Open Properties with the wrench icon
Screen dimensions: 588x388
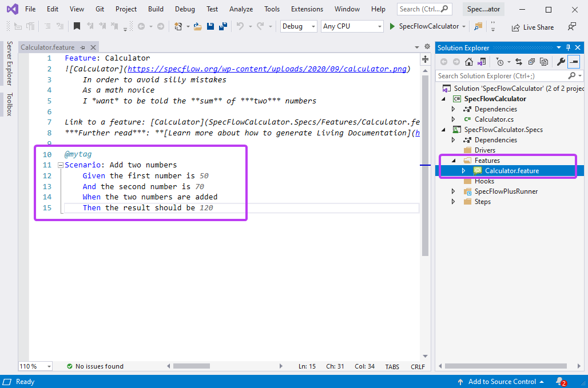coord(561,62)
